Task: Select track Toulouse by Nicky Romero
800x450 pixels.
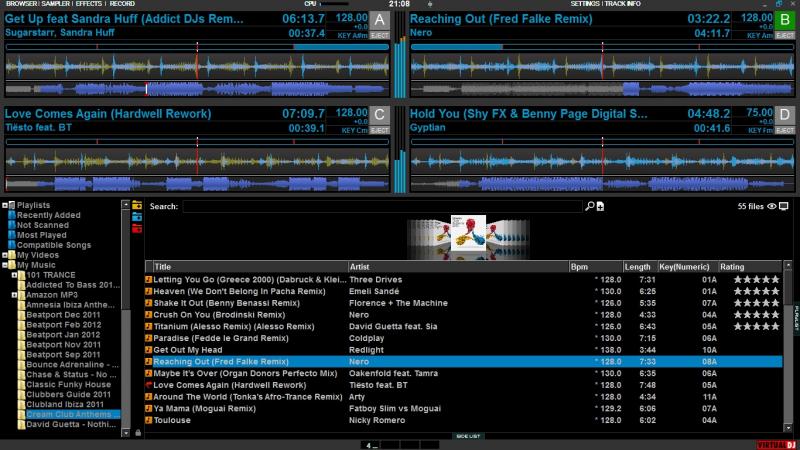Action: click(463, 420)
